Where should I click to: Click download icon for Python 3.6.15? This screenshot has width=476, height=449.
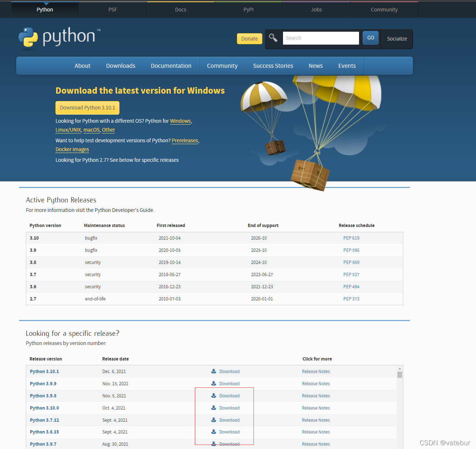tap(214, 432)
